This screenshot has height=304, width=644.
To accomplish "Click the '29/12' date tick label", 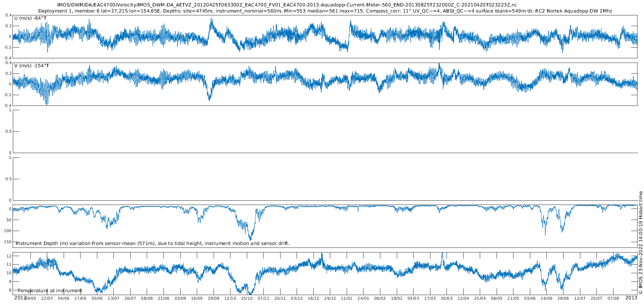I will [330, 298].
